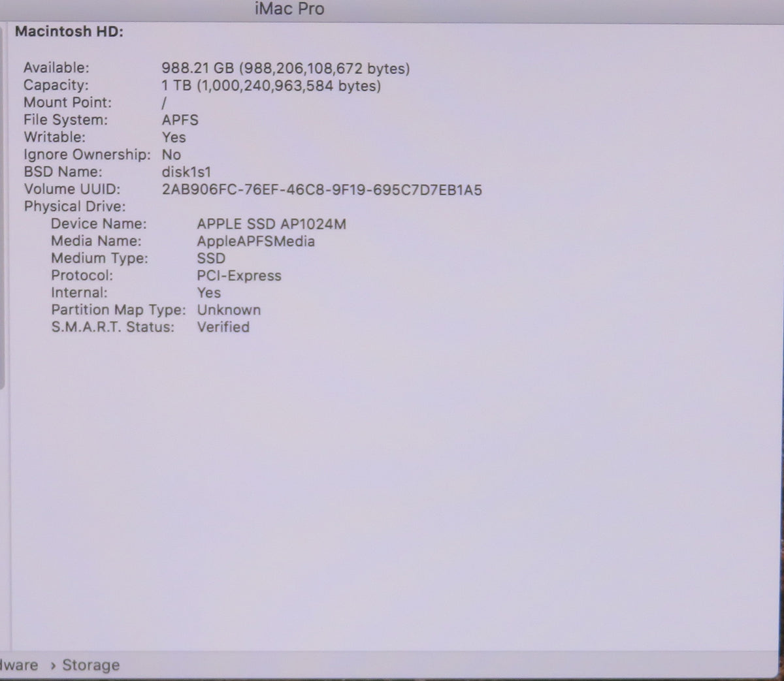
Task: Click the Hardware path bar item
Action: pyautogui.click(x=19, y=665)
